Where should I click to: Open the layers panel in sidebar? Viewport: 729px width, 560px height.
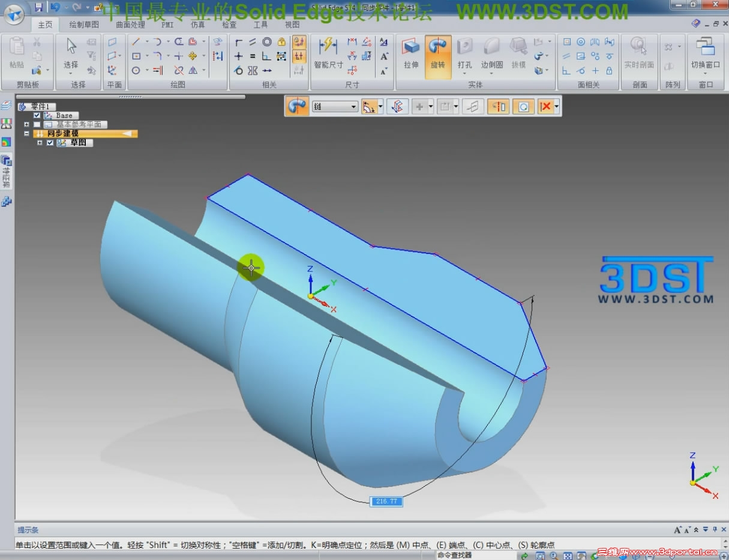point(6,106)
